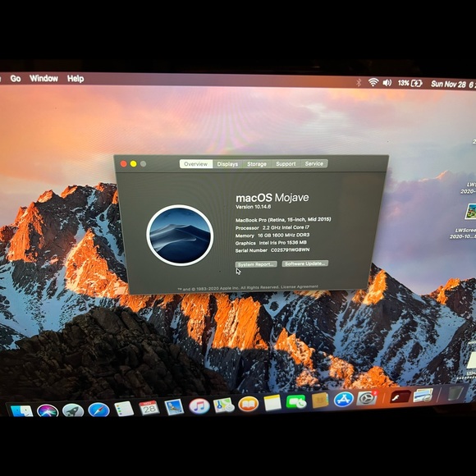
Task: Switch to the Support tab
Action: 286,164
